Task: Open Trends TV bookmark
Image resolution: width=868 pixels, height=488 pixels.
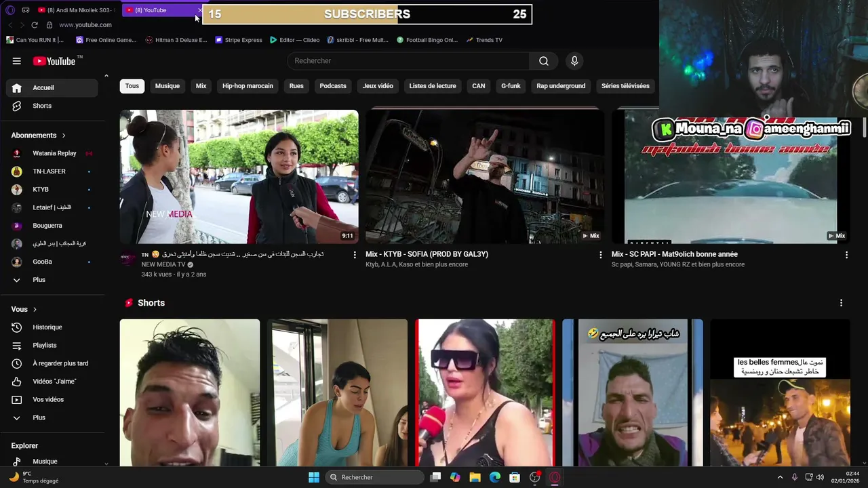Action: (x=484, y=40)
